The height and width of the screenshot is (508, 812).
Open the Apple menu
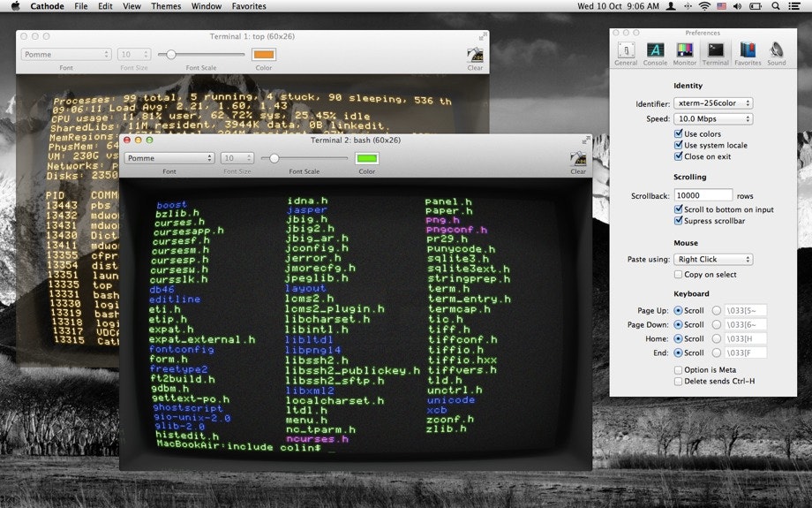[x=15, y=6]
